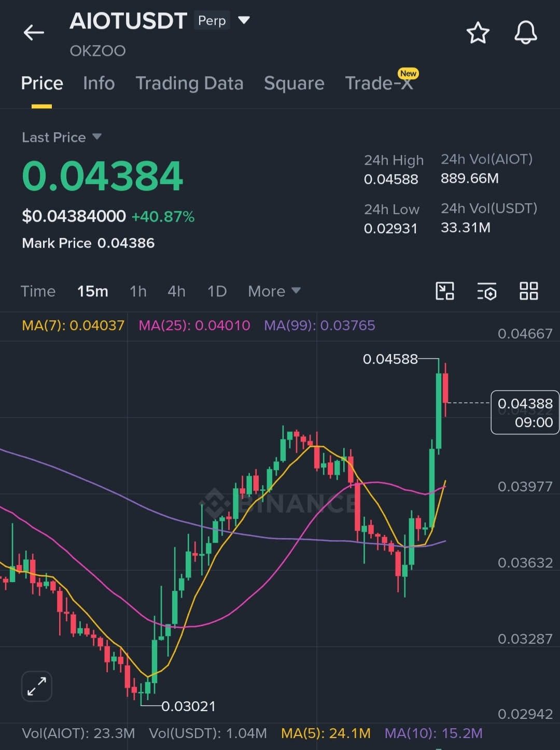
Task: Tap the current price marker 0.04388
Action: click(x=525, y=413)
